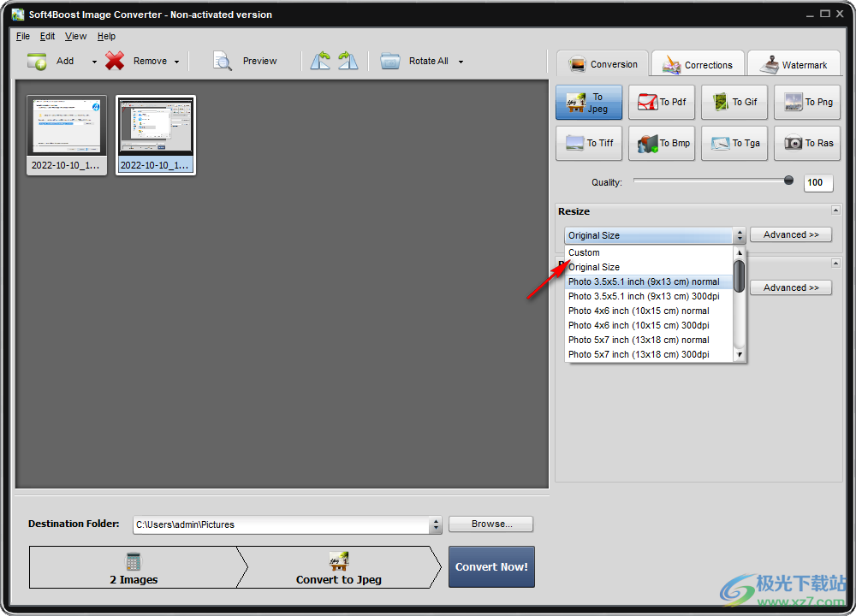Click the Preview text button
This screenshot has height=616, width=856.
tap(260, 61)
